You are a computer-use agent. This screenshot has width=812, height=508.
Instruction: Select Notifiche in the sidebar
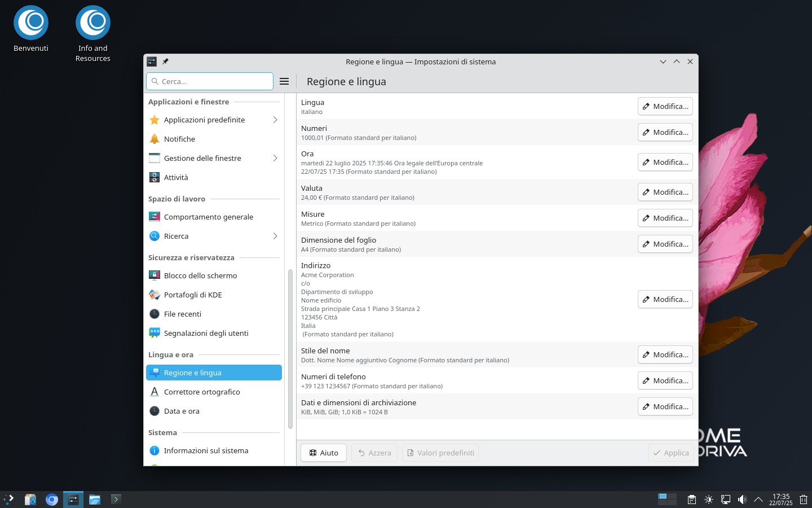[179, 139]
